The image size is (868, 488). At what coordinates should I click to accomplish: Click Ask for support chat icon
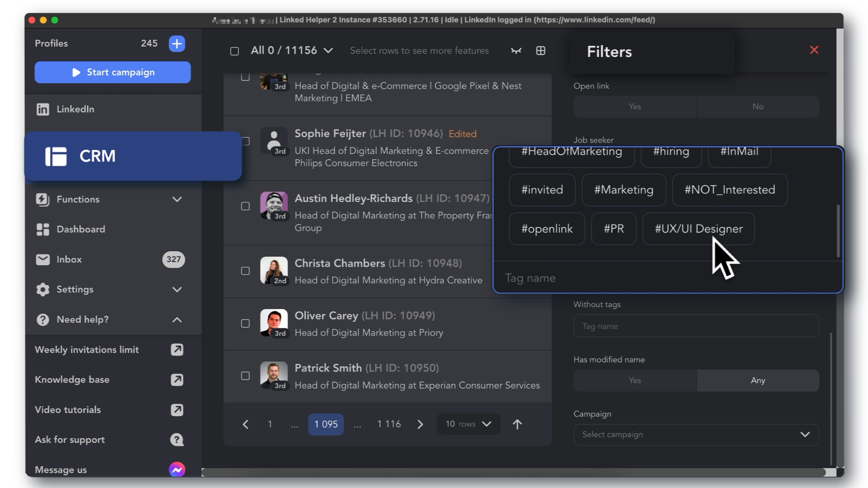pos(177,440)
